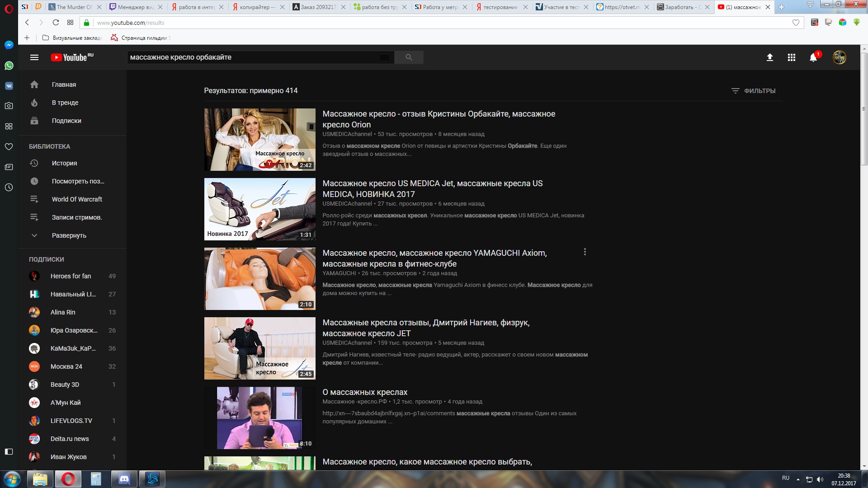Viewport: 868px width, 488px height.
Task: Open Opera sidebar history clock
Action: point(9,187)
